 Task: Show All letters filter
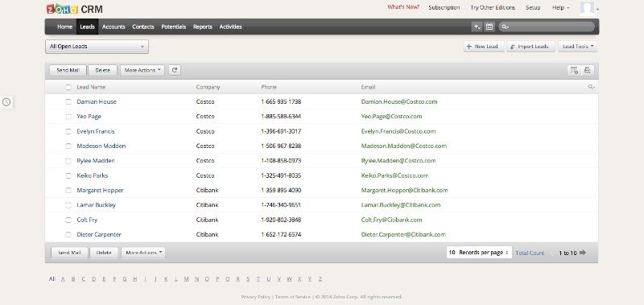coord(52,278)
